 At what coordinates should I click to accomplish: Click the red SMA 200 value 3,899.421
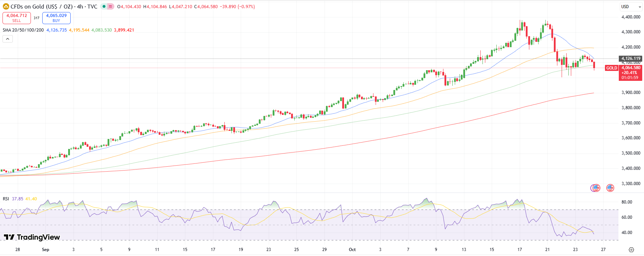pos(124,30)
